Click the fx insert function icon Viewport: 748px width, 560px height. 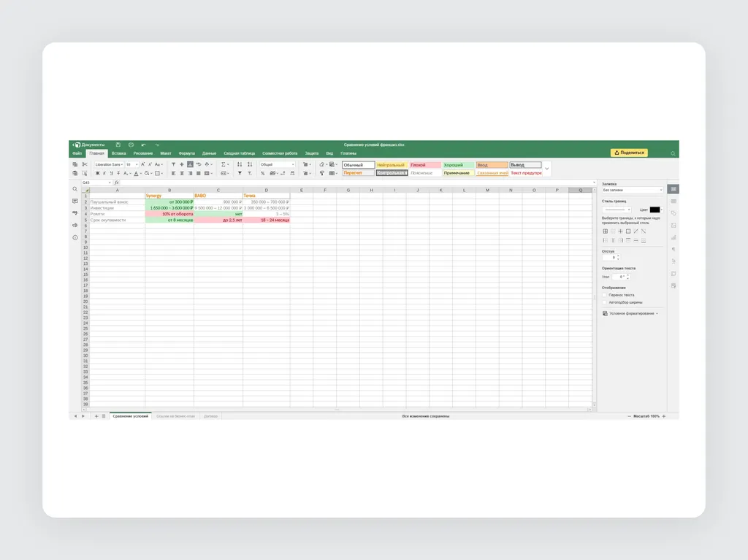coord(116,183)
